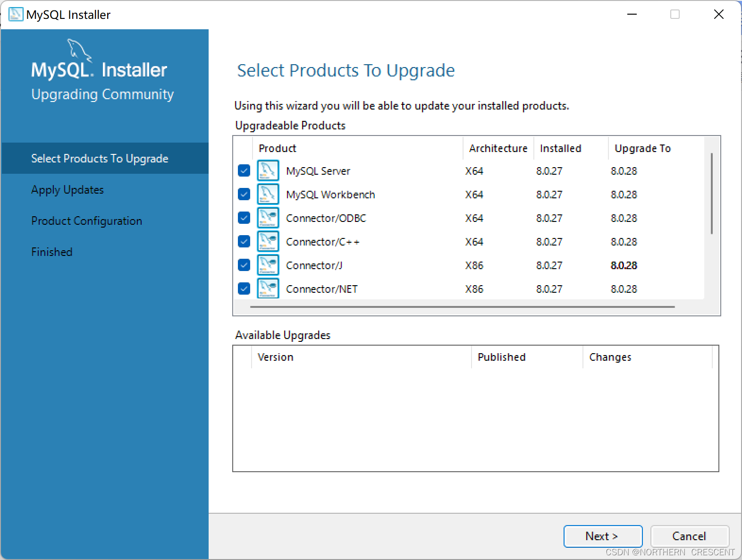The height and width of the screenshot is (560, 742).
Task: Click the MySQL Workbench product icon
Action: click(268, 194)
